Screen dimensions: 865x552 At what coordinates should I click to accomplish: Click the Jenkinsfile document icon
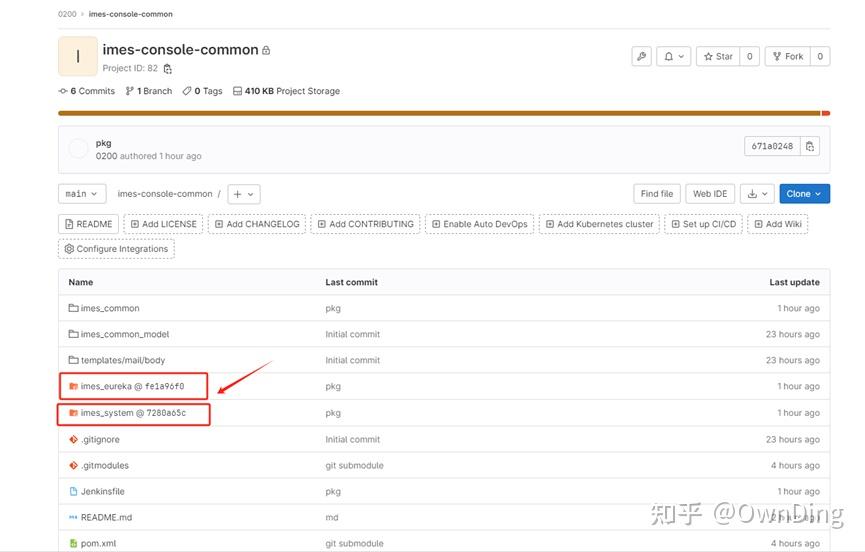point(73,491)
